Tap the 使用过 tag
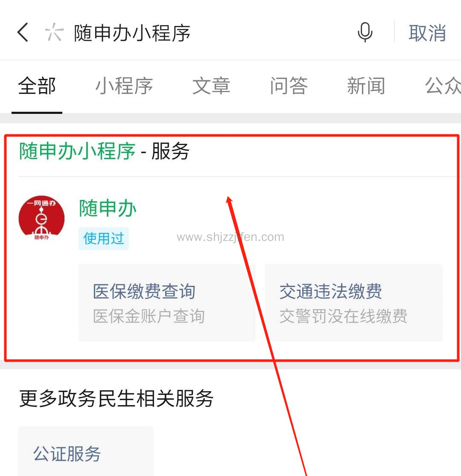Screen dimensions: 461x476 pos(104,238)
